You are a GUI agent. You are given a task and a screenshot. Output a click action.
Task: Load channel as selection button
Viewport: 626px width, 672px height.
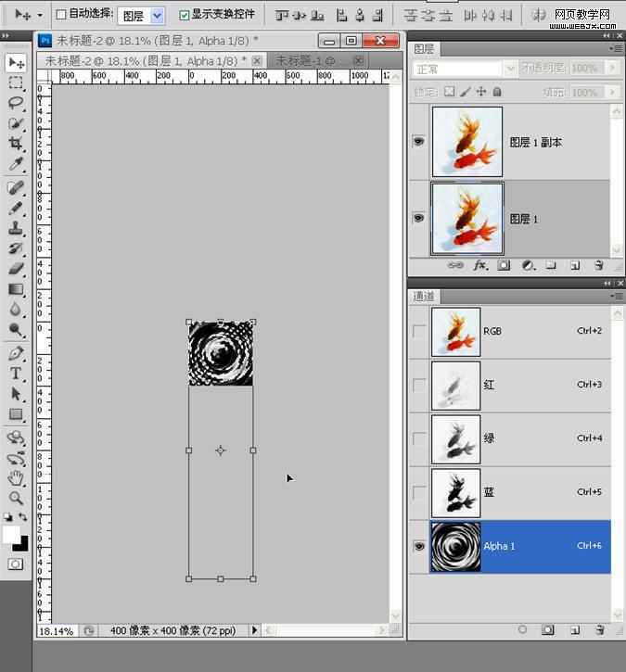pyautogui.click(x=522, y=629)
